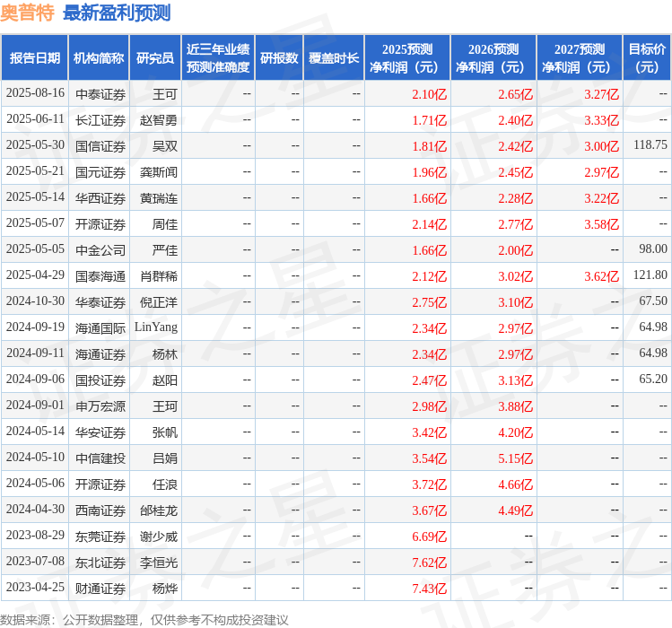Click the 4.66亿 profit value

click(515, 484)
